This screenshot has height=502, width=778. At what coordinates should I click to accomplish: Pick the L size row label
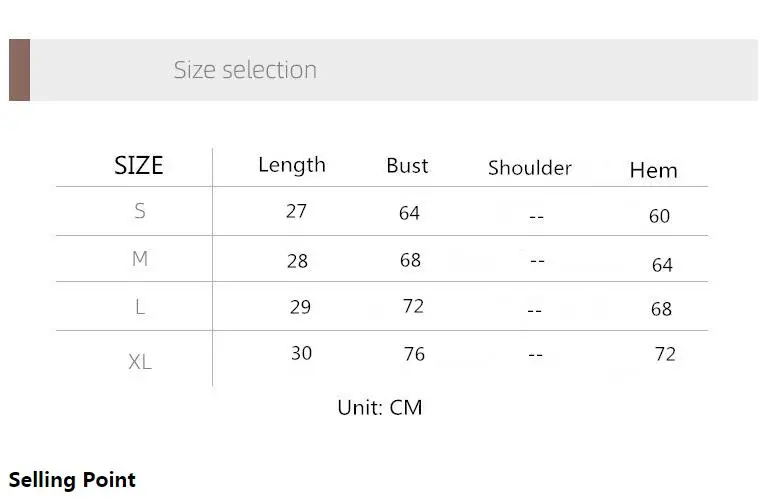pos(140,307)
